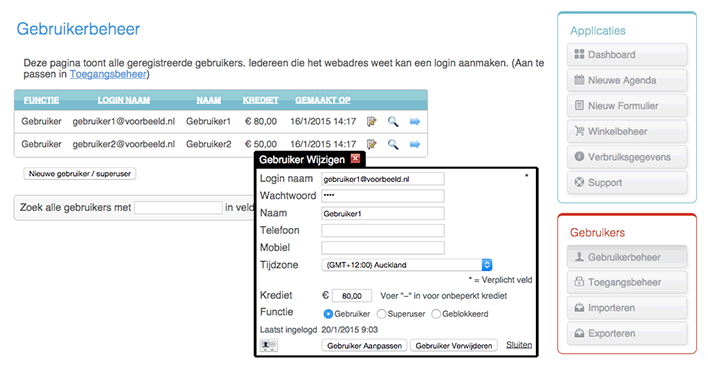Open Winkelbeheer shopping cart item
708x372 pixels.
pyautogui.click(x=627, y=131)
